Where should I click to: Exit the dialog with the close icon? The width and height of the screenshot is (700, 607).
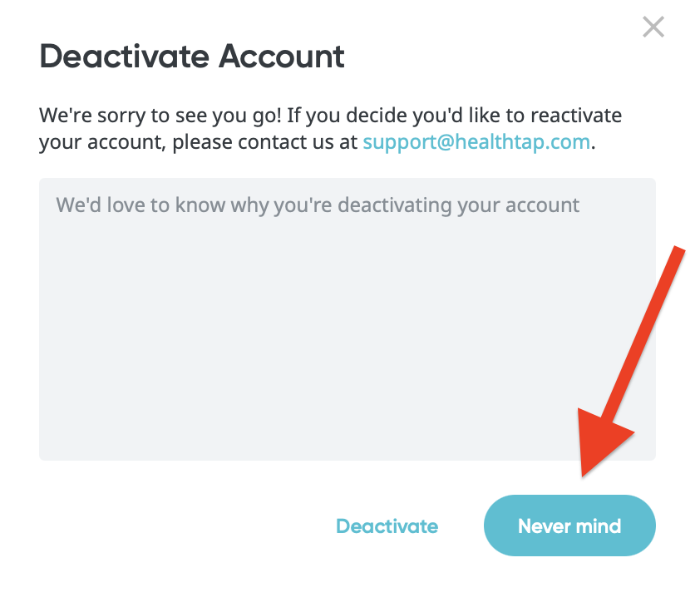[653, 27]
